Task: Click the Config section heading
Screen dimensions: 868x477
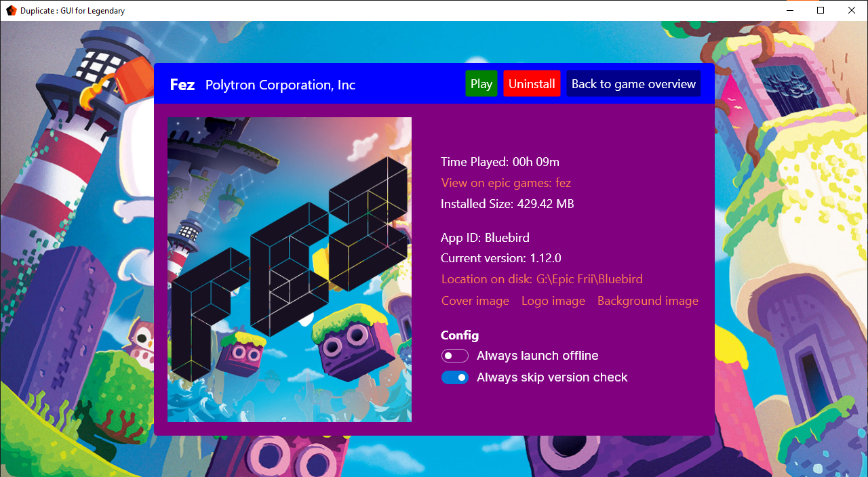Action: pyautogui.click(x=460, y=335)
